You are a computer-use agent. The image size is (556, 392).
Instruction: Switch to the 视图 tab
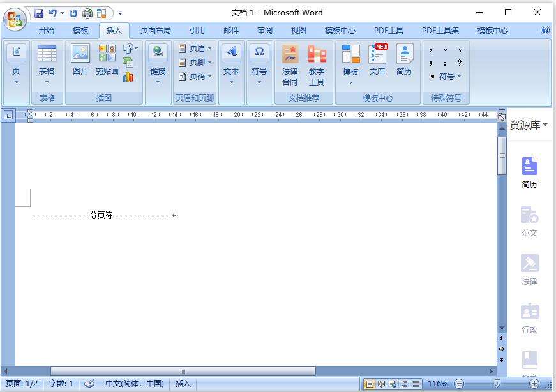click(x=299, y=31)
